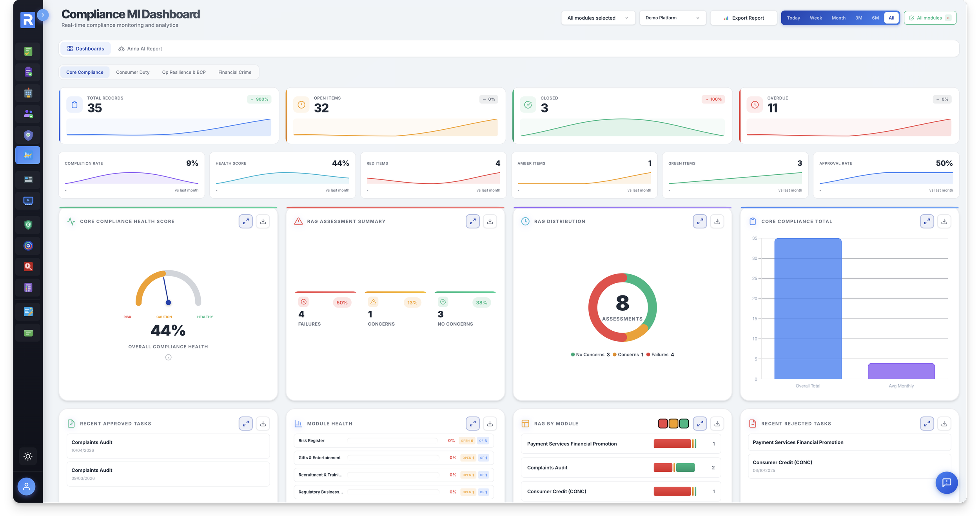Switch to the Consumer Duty tab
The width and height of the screenshot is (980, 516).
pos(132,72)
